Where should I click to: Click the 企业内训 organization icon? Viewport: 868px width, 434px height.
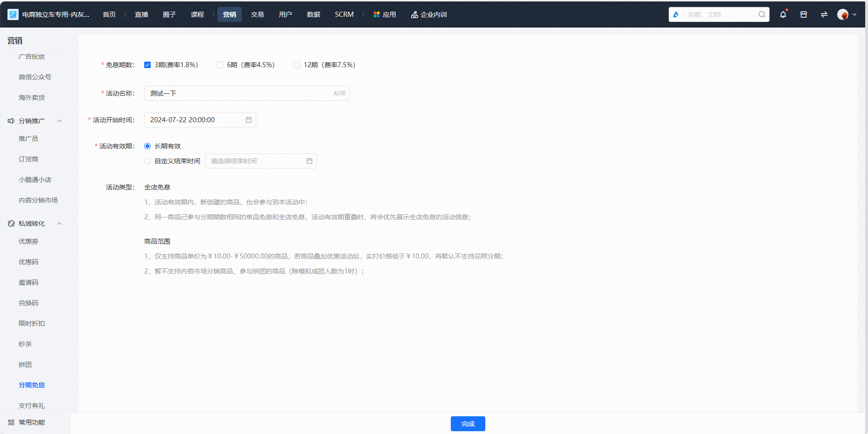(414, 14)
